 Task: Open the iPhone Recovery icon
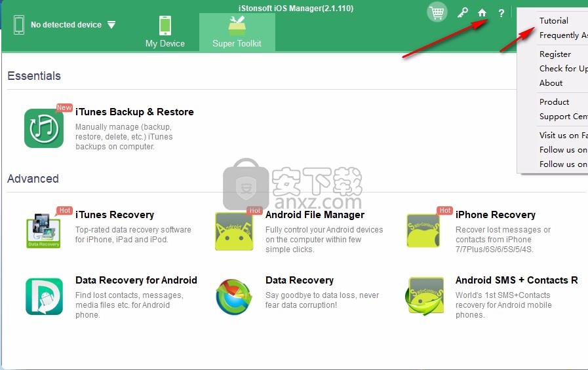click(x=425, y=231)
